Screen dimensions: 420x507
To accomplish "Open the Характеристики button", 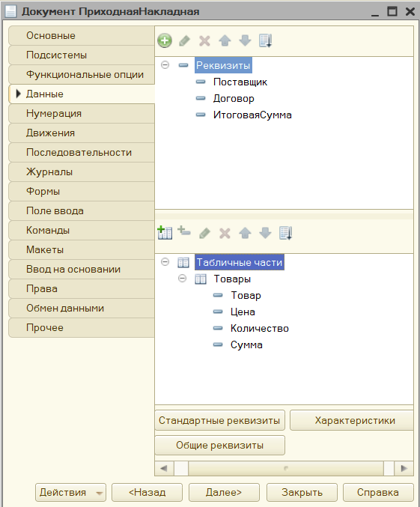I will pos(352,420).
